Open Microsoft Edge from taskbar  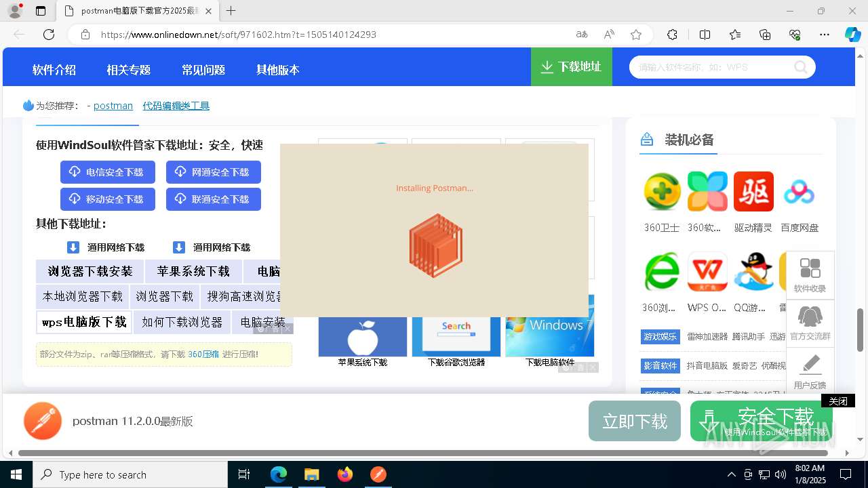(279, 474)
